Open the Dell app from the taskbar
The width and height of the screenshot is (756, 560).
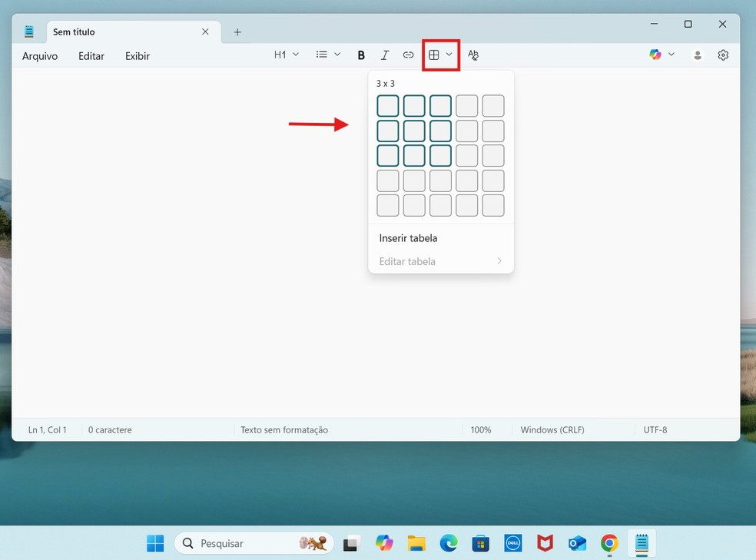[x=513, y=543]
